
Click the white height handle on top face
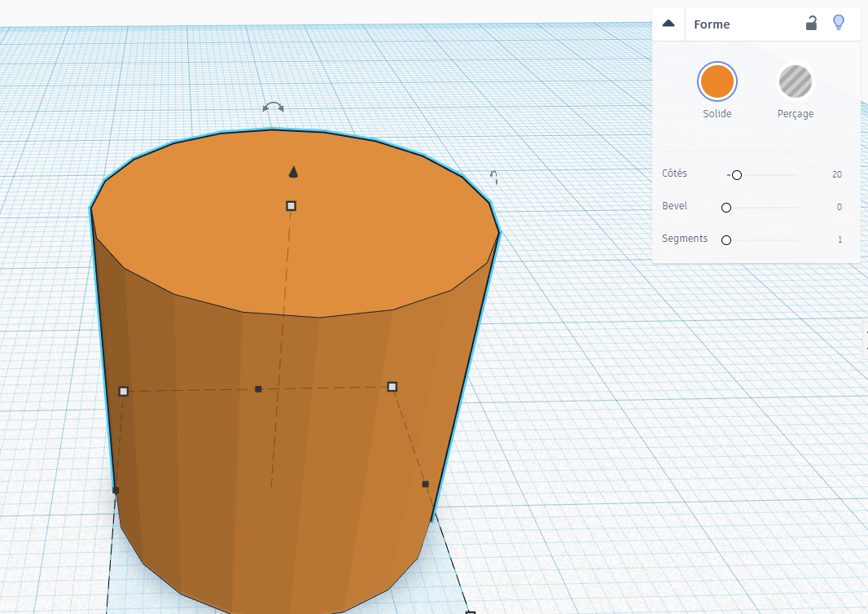click(292, 206)
